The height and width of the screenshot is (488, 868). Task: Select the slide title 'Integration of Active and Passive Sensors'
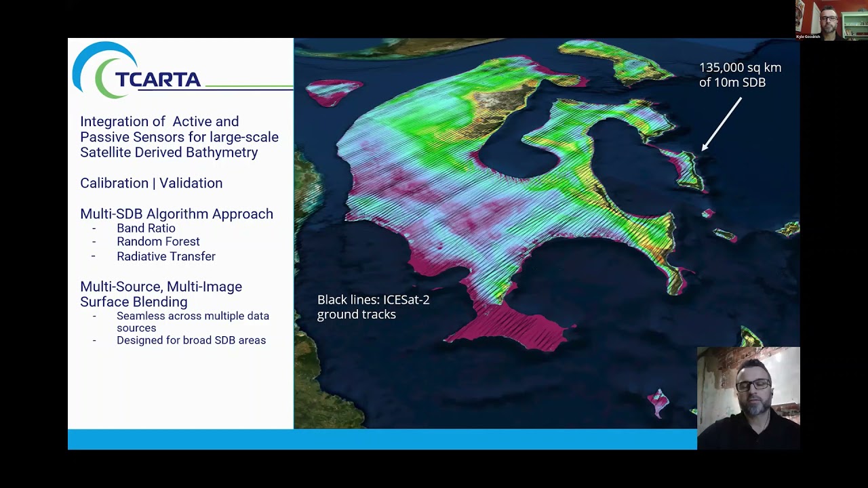pyautogui.click(x=179, y=137)
